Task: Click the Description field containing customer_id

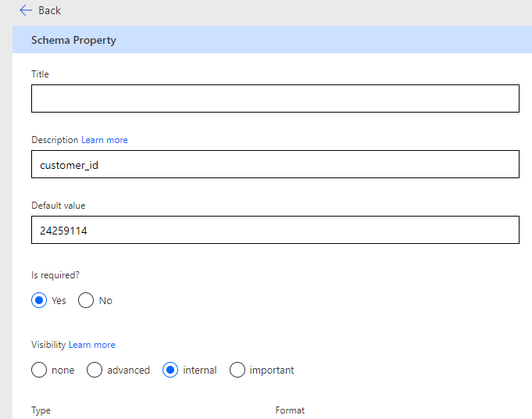Action: [x=275, y=164]
